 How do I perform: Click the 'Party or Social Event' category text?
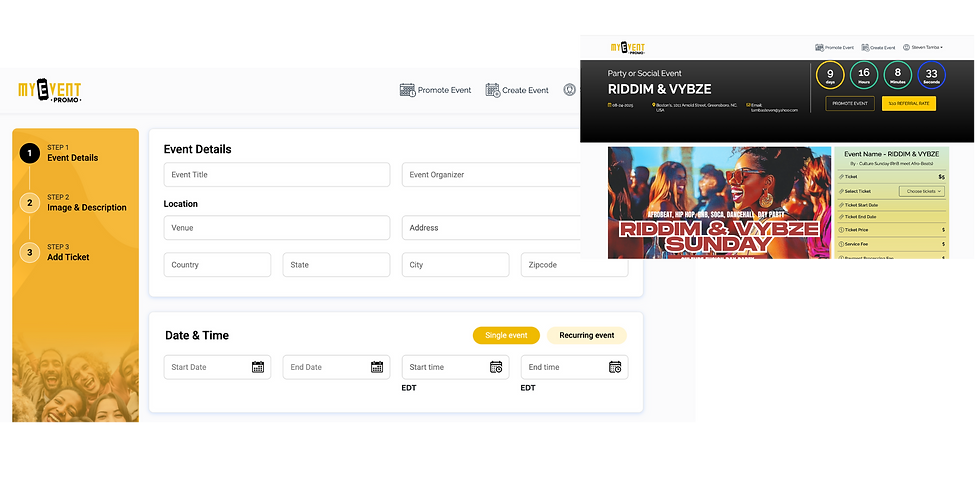(x=644, y=73)
